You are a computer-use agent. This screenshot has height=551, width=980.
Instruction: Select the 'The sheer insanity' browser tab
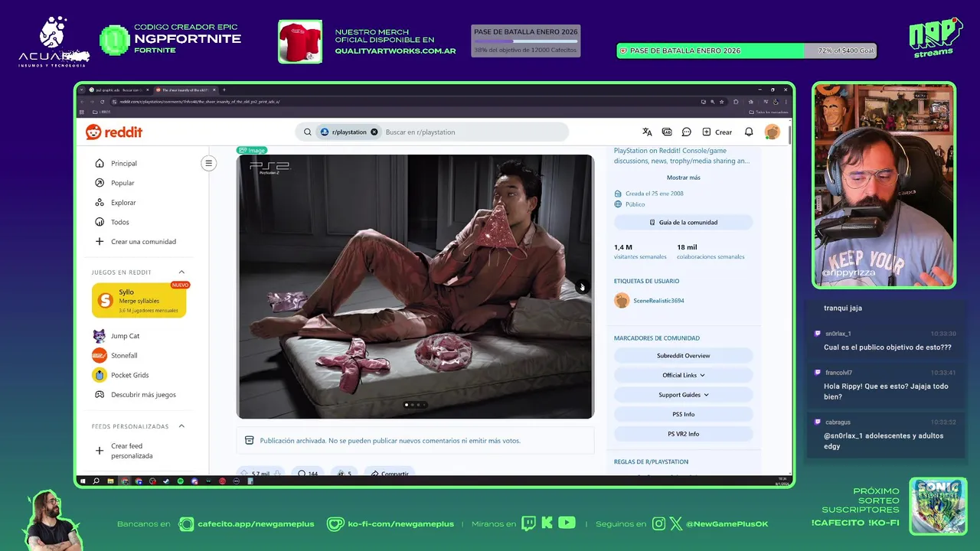tap(185, 90)
